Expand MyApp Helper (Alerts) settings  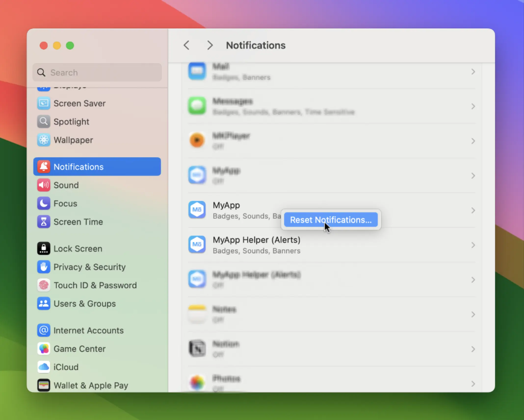point(473,245)
